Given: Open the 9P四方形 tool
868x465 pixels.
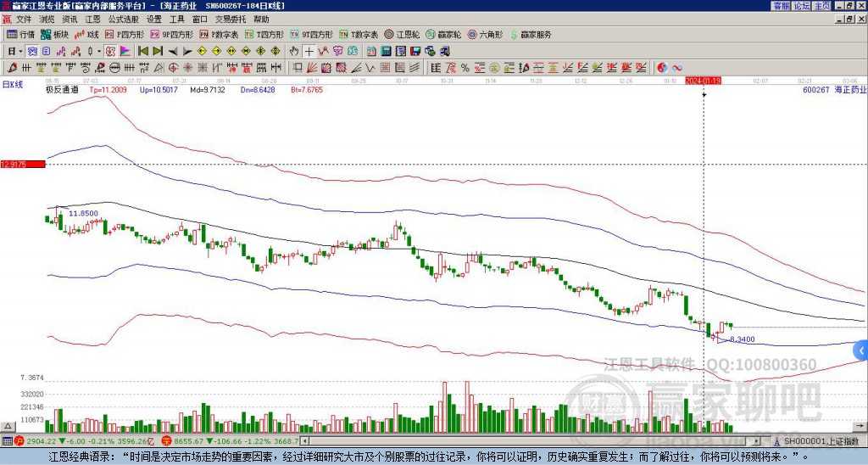Looking at the screenshot, I should pos(172,34).
